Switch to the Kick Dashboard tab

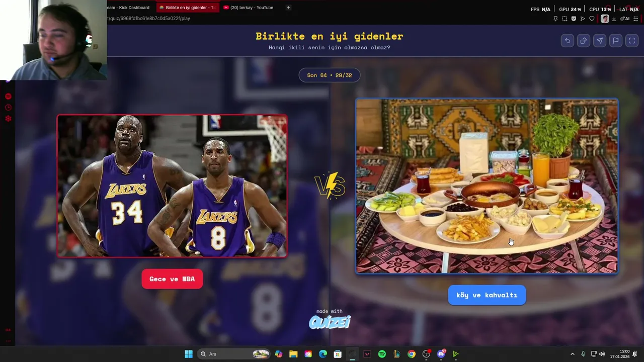(128, 8)
